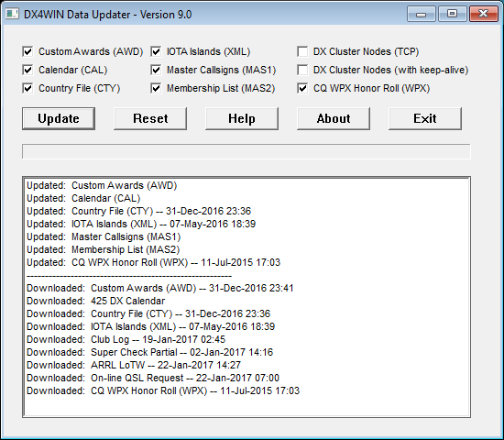Toggle Master Callsigns (MAS1) checkbox
Image resolution: width=504 pixels, height=440 pixels.
click(156, 70)
